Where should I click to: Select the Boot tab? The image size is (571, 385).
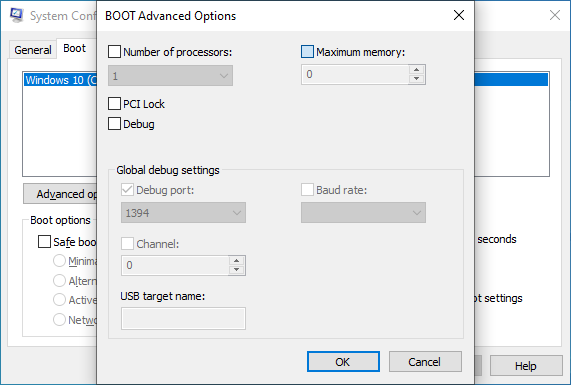[x=75, y=48]
